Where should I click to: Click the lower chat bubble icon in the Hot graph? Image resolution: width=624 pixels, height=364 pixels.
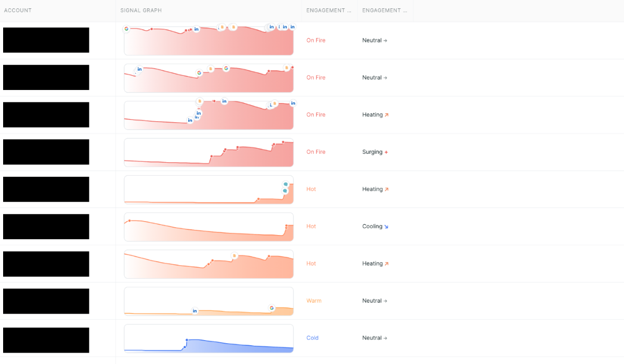click(285, 191)
